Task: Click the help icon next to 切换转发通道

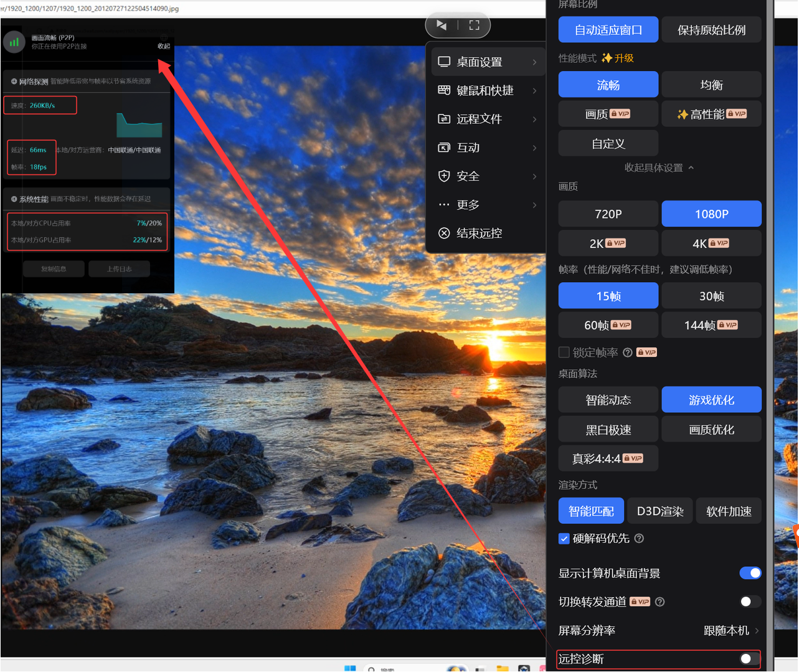Action: (660, 602)
